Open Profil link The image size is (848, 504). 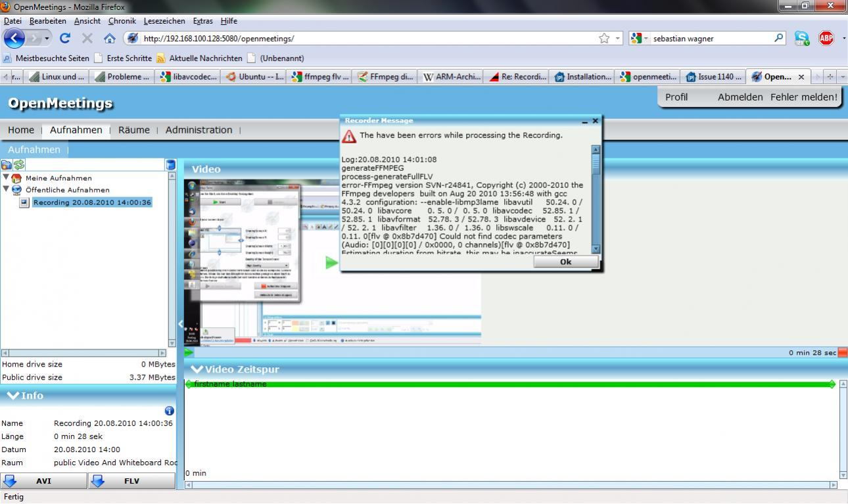(x=676, y=97)
